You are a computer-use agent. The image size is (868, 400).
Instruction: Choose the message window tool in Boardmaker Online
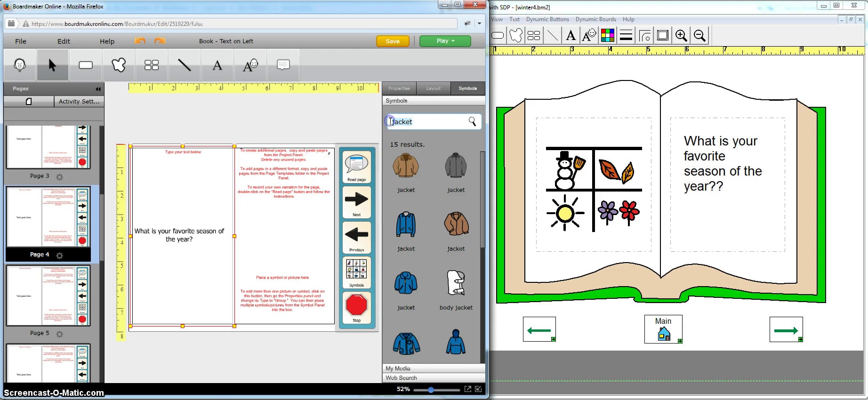tap(283, 65)
